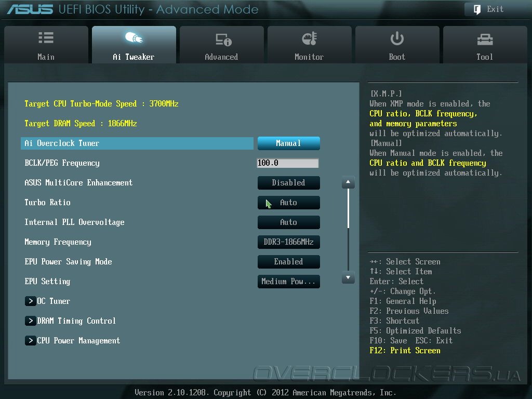Viewport: 532px width, 399px height.
Task: Open Ai Overclock Tuner Manual dropdown
Action: [x=289, y=143]
